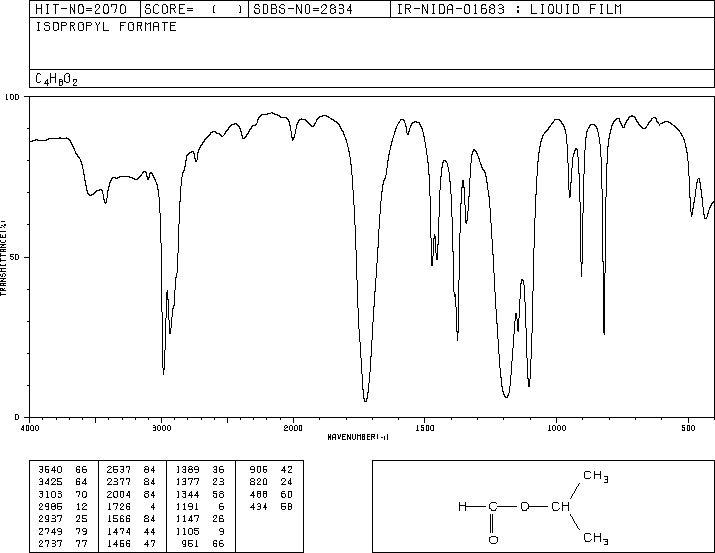Click peak table value 2937
The width and height of the screenshot is (715, 553).
(x=50, y=519)
